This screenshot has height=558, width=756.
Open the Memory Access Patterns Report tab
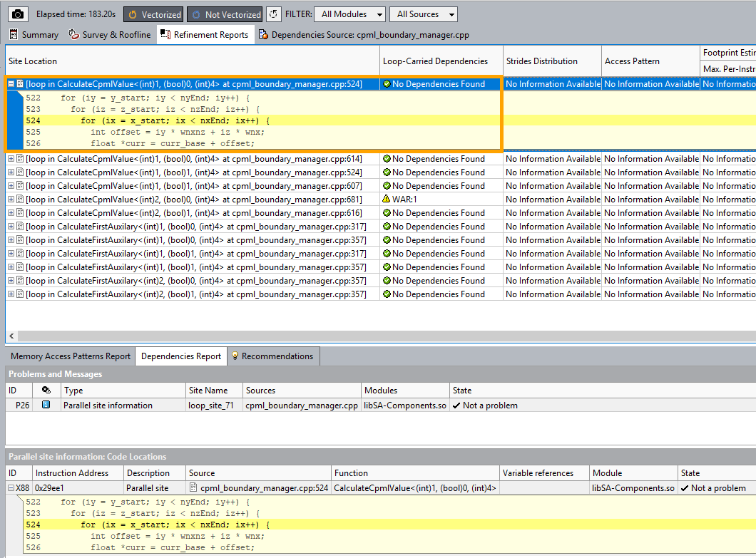71,356
